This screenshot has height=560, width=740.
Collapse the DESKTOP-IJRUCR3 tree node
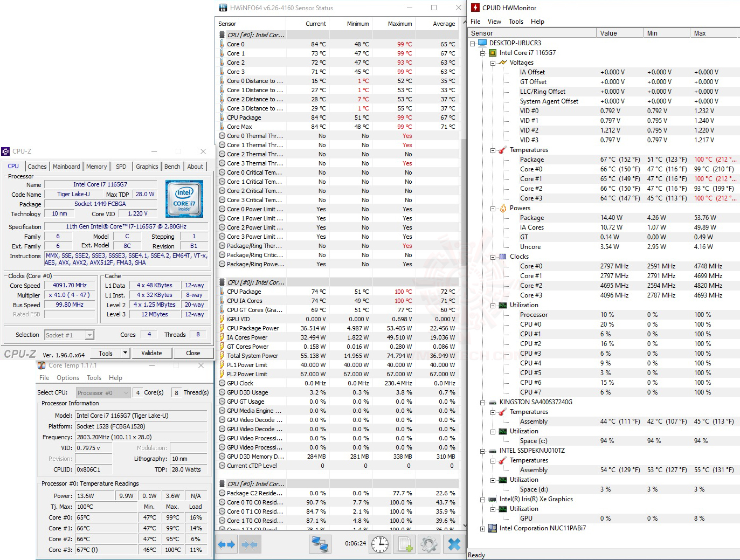point(473,43)
